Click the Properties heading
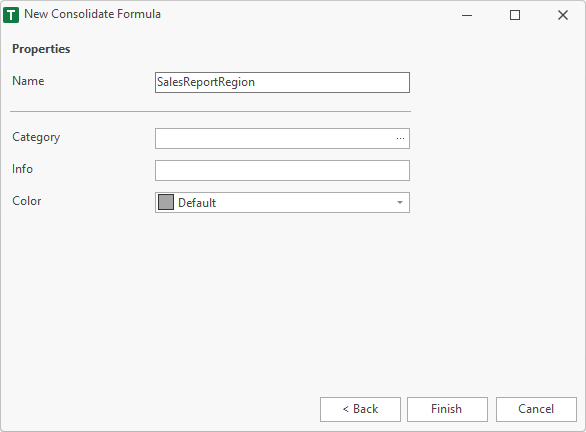586x432 pixels. 41,49
